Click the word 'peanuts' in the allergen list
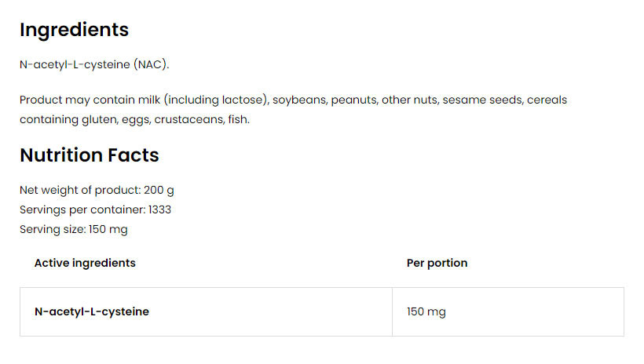The width and height of the screenshot is (644, 364). [354, 100]
